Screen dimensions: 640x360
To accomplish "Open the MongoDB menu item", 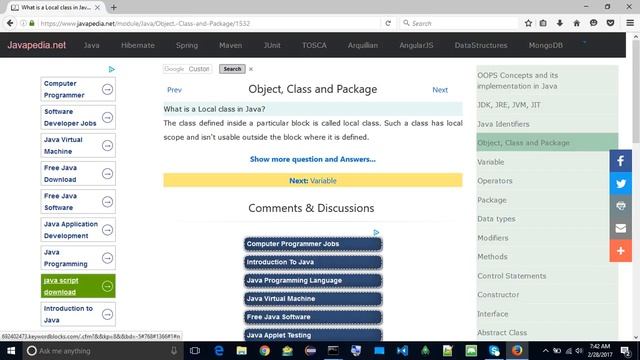I will tap(545, 45).
